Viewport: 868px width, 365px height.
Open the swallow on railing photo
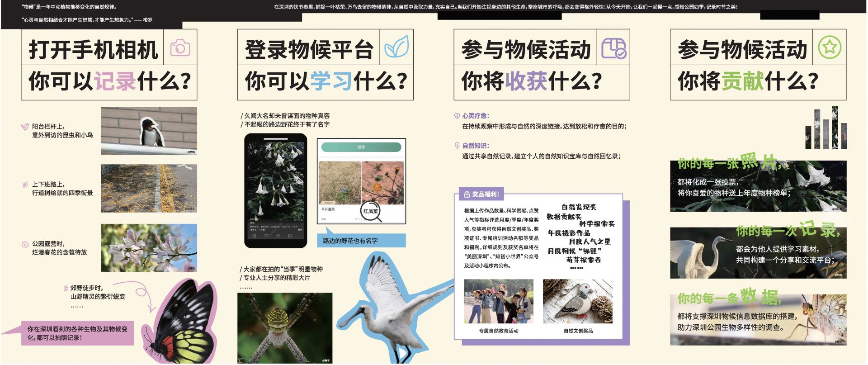tap(149, 131)
